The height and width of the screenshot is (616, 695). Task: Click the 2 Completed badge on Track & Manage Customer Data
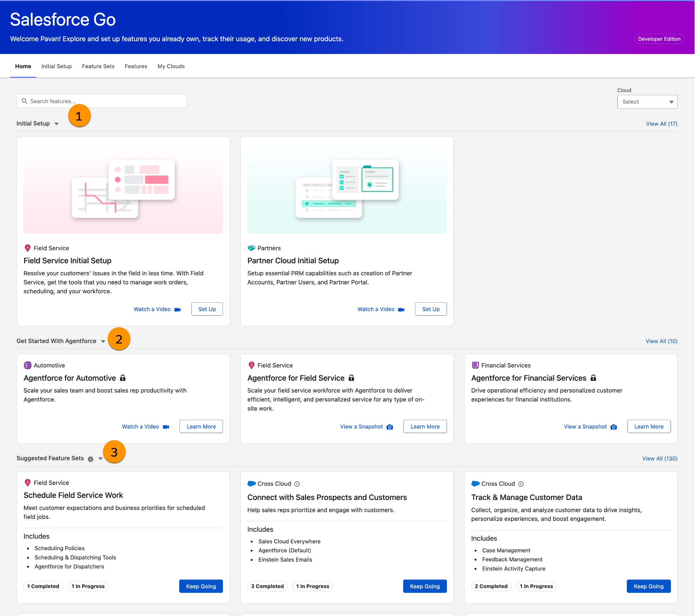(491, 586)
